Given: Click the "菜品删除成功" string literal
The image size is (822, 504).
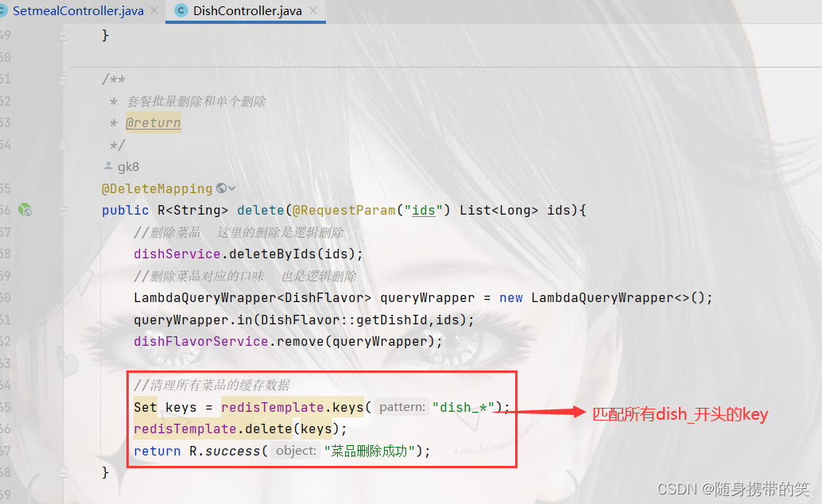Looking at the screenshot, I should pyautogui.click(x=370, y=451).
